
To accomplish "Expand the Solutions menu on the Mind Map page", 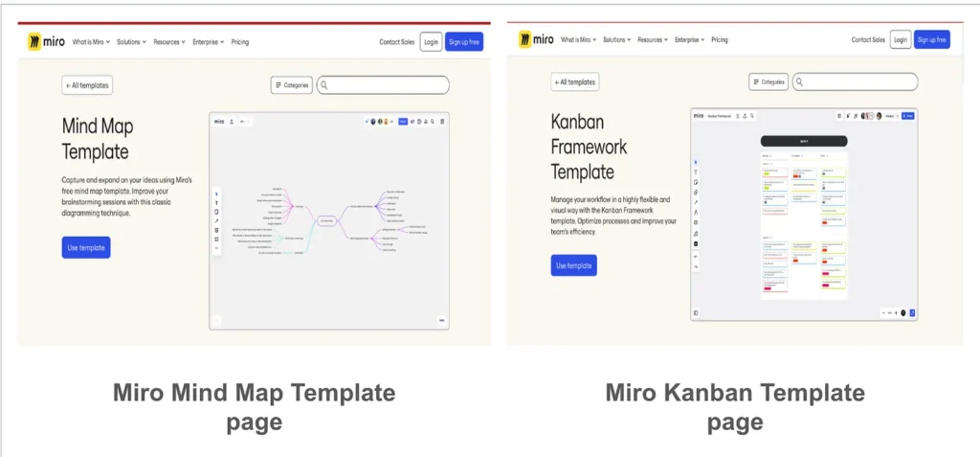I will click(135, 42).
